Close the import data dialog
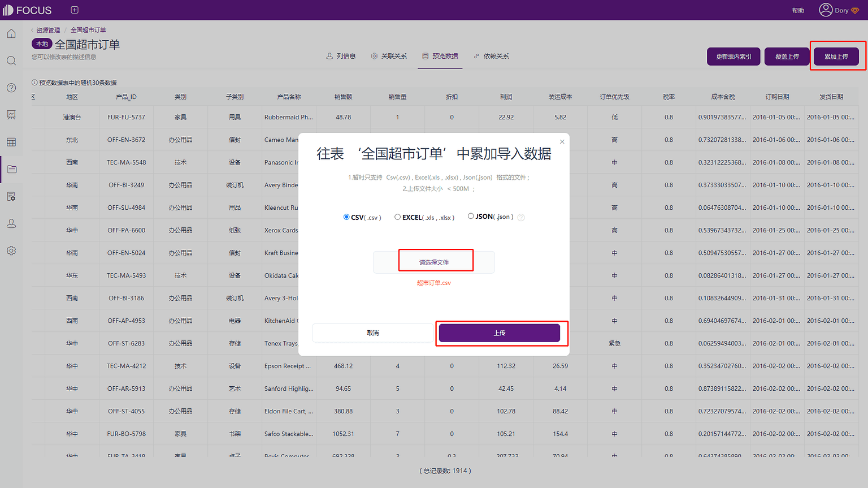 pyautogui.click(x=562, y=142)
